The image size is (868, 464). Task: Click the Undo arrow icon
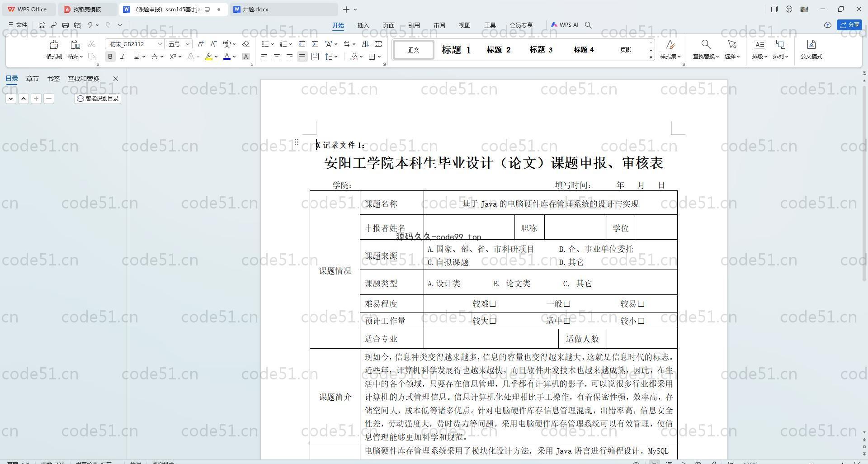[x=90, y=25]
